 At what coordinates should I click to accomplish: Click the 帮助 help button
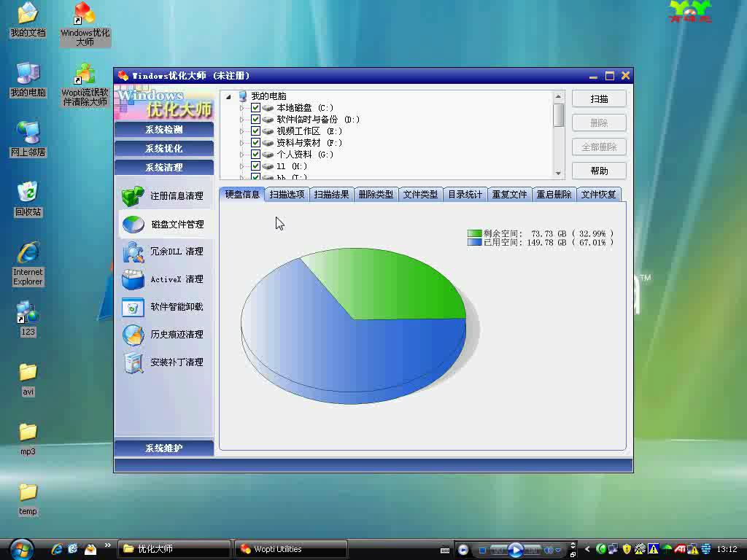[x=599, y=171]
